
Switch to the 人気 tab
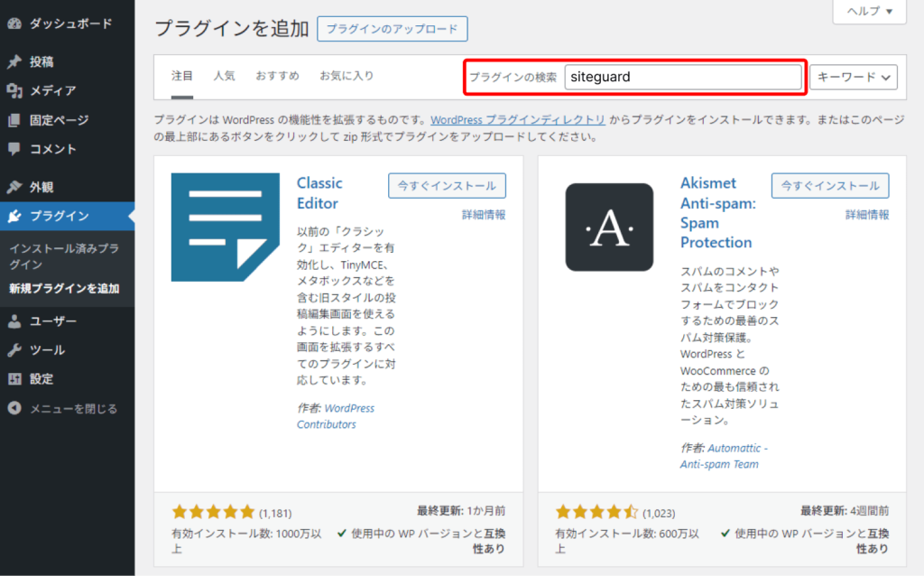(x=225, y=76)
